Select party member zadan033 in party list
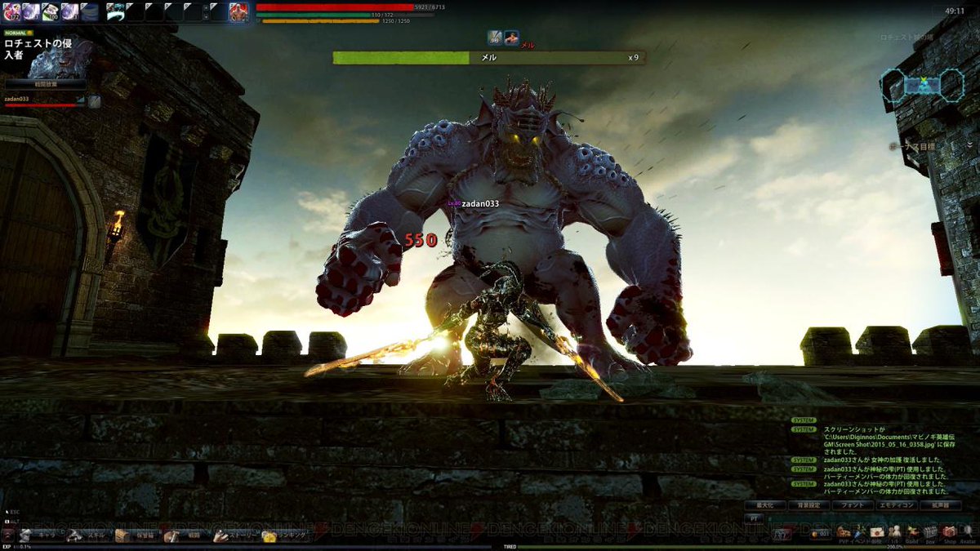The image size is (980, 551). pos(46,102)
